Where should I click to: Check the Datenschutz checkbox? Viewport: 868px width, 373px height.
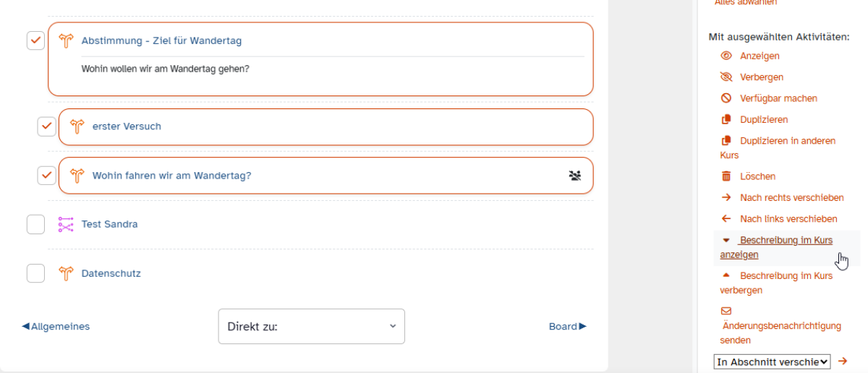click(x=36, y=273)
